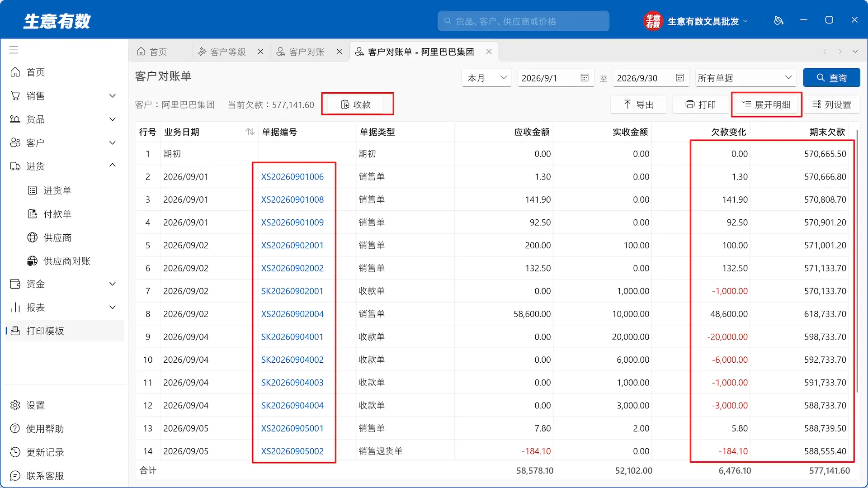Image resolution: width=868 pixels, height=488 pixels.
Task: Close the 客户等级 tab
Action: pos(260,52)
